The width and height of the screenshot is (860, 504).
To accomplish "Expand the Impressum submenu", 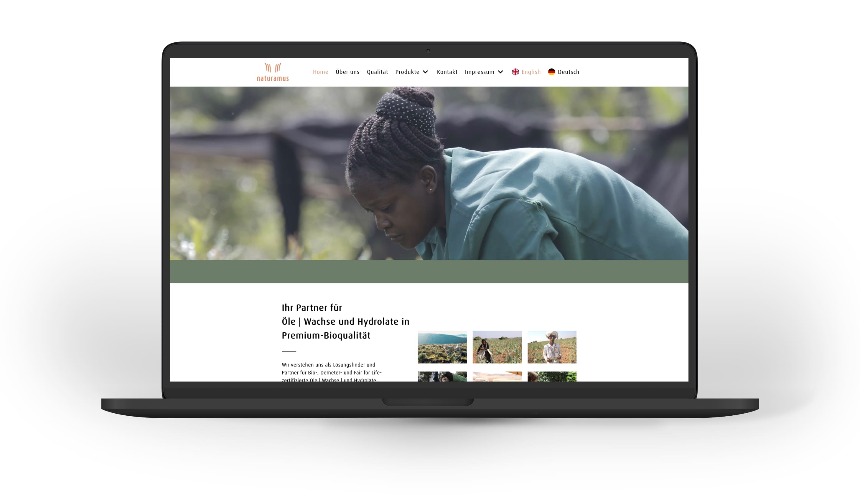I will [500, 72].
